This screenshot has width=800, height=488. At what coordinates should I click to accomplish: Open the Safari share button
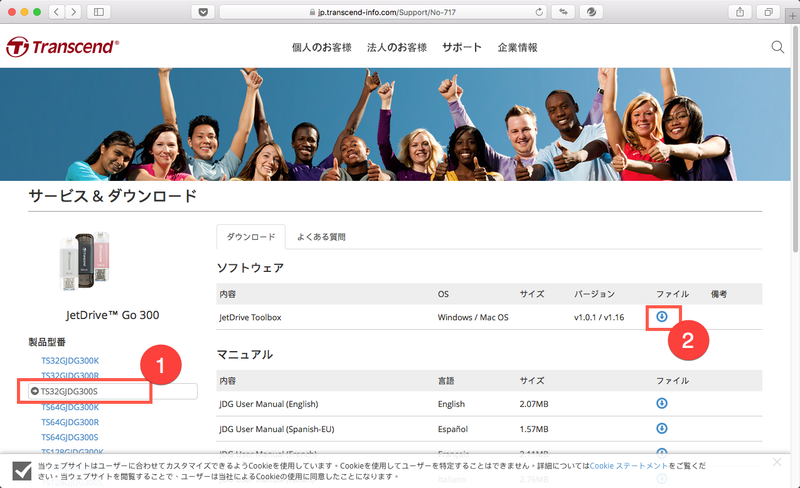740,12
